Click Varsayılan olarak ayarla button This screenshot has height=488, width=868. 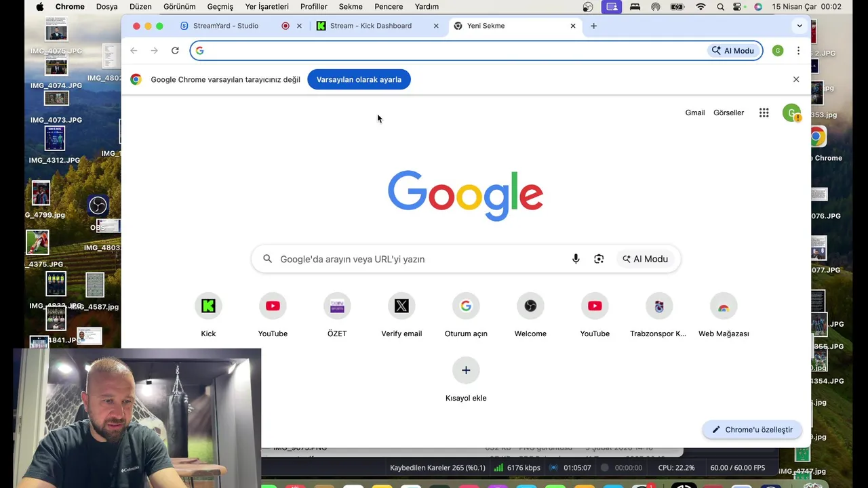[359, 79]
